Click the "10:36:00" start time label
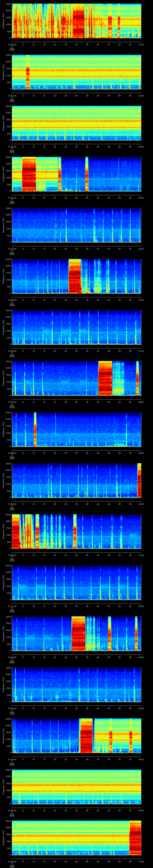This screenshot has width=153, height=868. coord(12,351)
